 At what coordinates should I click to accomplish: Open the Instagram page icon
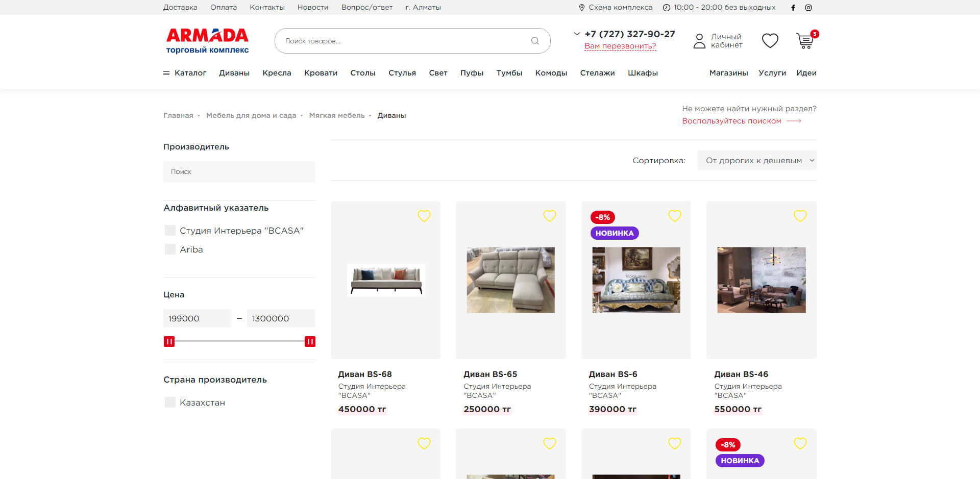(x=808, y=8)
